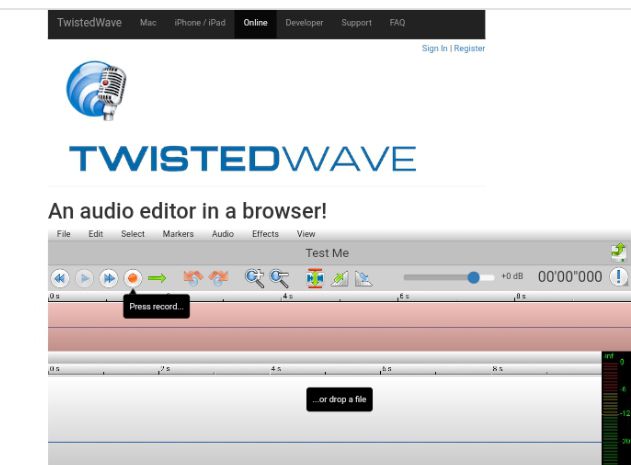The height and width of the screenshot is (465, 631).
Task: Click the pink overview waveform area
Action: 339,327
